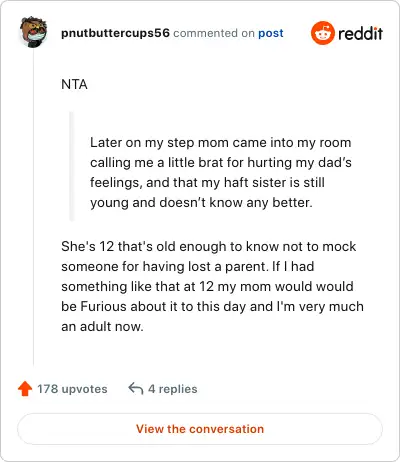Click the "commented on" header text
The height and width of the screenshot is (462, 400).
point(214,33)
